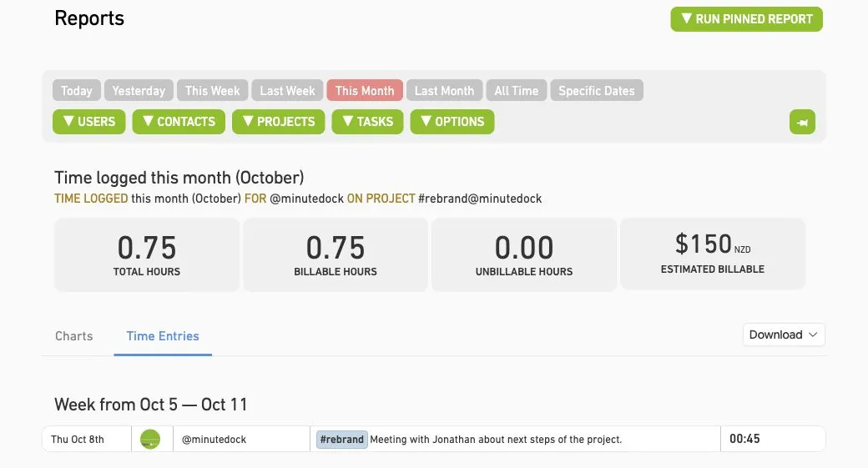Click the Meeting with Jonathan entry description
This screenshot has height=468, width=868.
pos(496,440)
